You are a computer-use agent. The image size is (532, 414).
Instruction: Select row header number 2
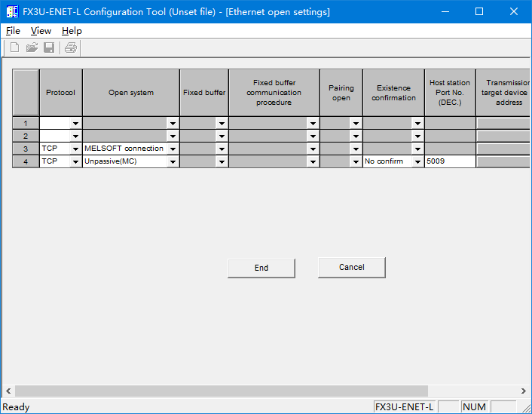pos(26,136)
